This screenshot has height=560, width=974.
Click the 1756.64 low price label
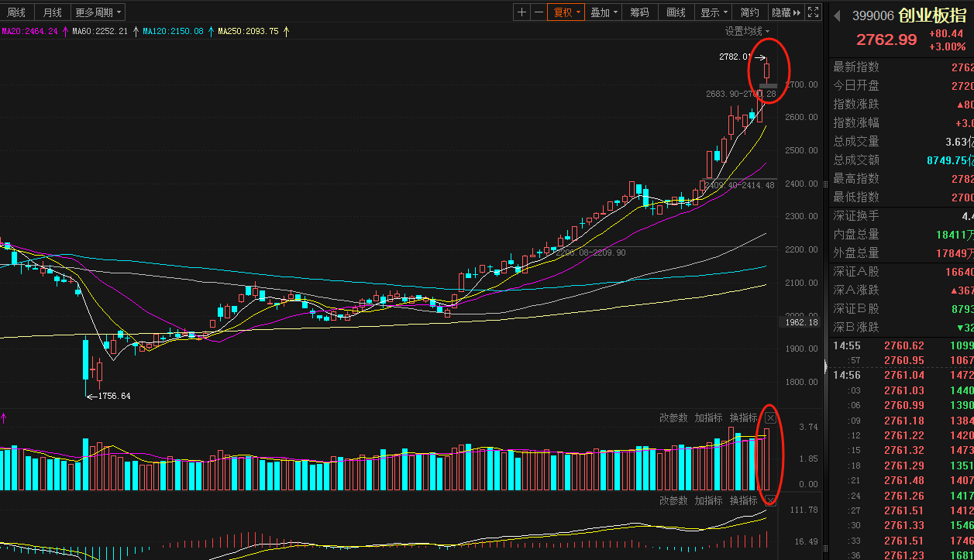pos(114,396)
